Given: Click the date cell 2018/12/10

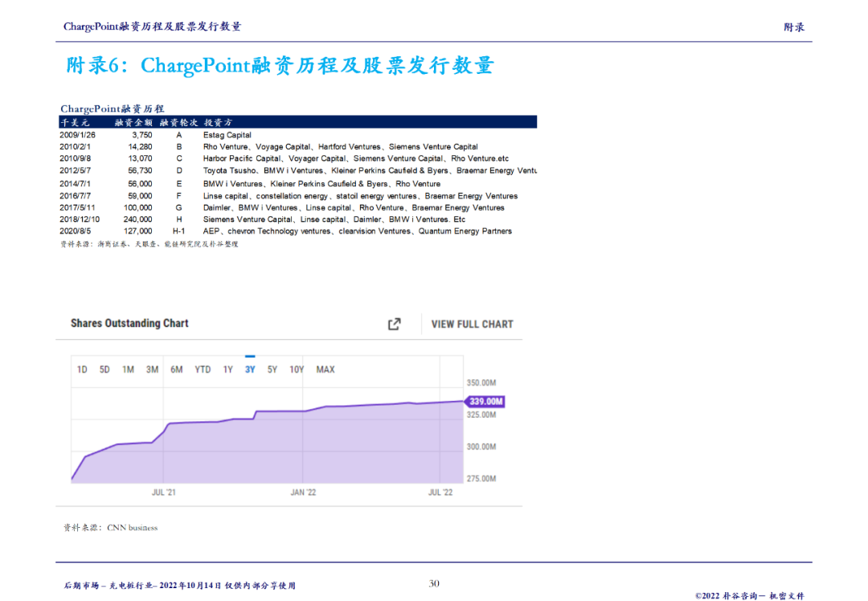Looking at the screenshot, I should [80, 219].
